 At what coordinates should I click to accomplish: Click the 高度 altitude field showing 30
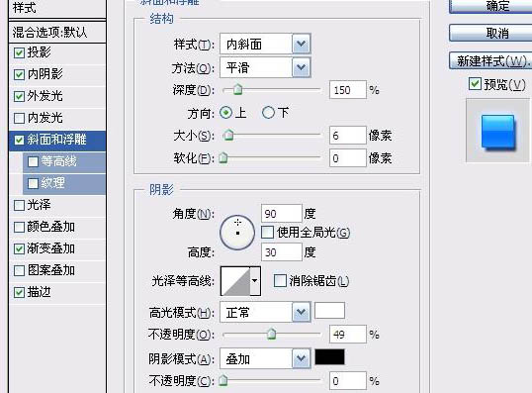[x=281, y=252]
